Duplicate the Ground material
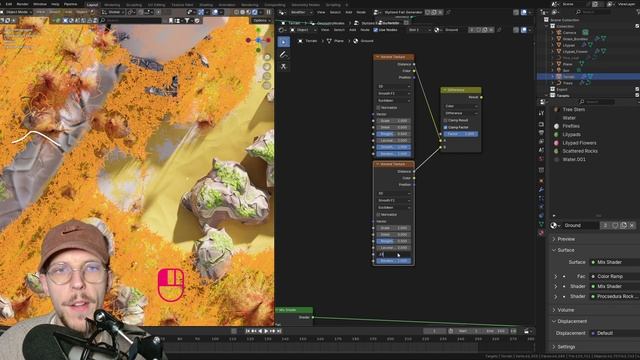The image size is (640, 360). pyautogui.click(x=623, y=225)
